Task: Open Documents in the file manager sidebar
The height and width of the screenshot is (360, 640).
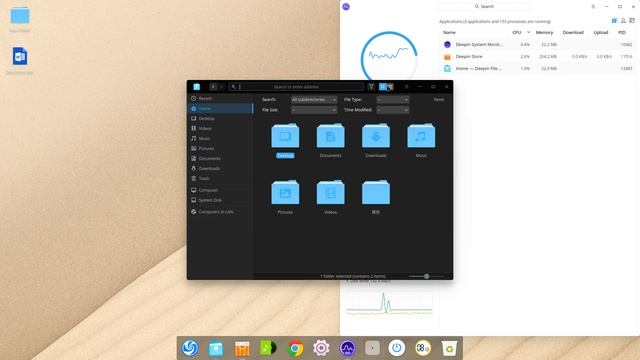Action: tap(221, 158)
